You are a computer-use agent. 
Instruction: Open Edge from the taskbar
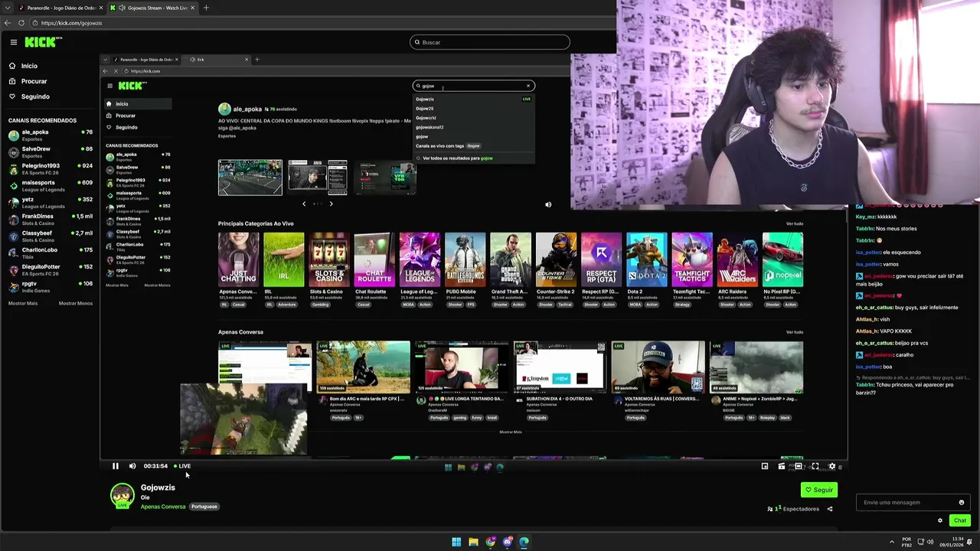pos(524,542)
